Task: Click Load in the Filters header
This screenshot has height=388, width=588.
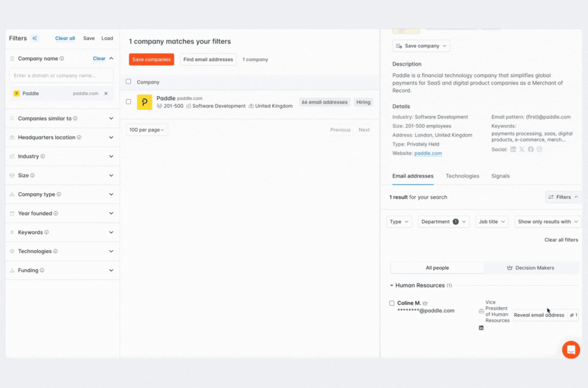Action: [107, 38]
